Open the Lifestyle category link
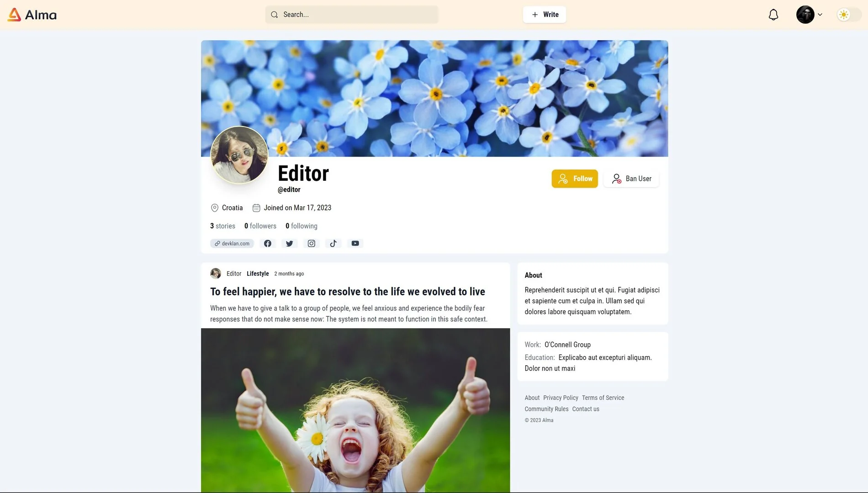 tap(258, 273)
